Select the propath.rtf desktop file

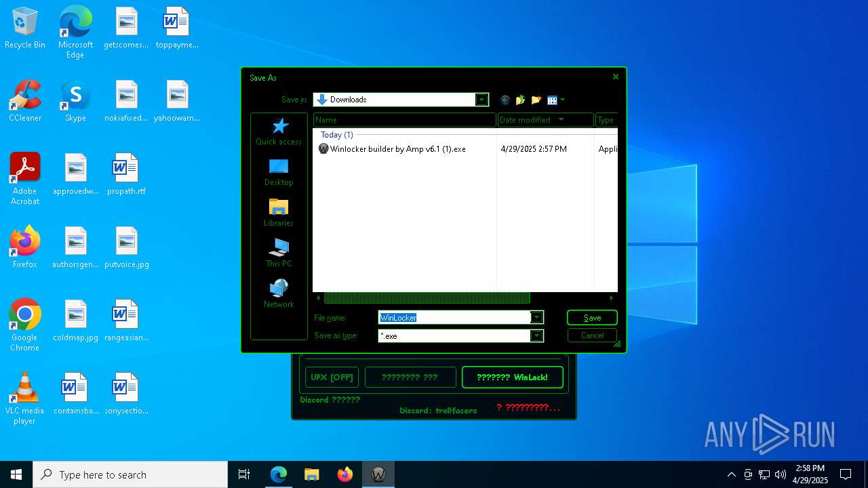click(126, 174)
